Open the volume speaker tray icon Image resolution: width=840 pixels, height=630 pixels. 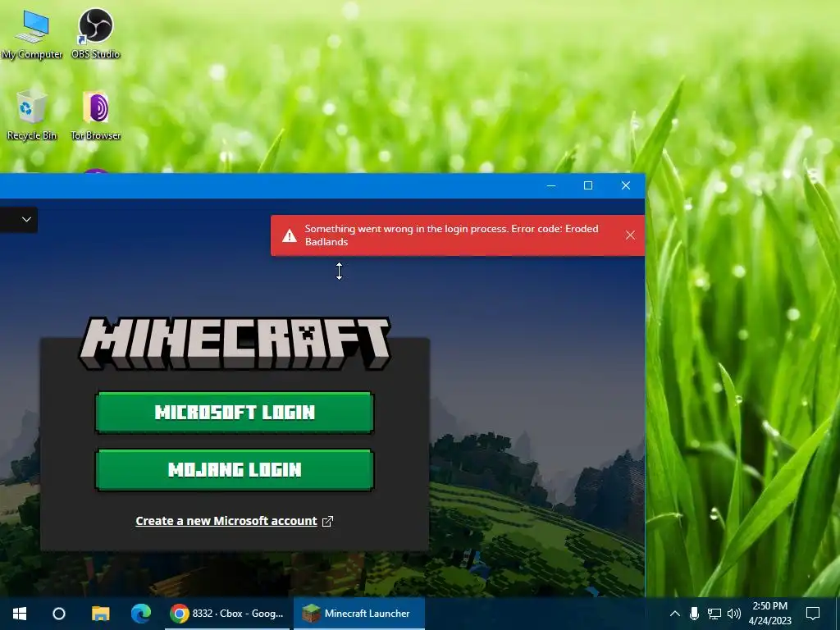click(734, 614)
